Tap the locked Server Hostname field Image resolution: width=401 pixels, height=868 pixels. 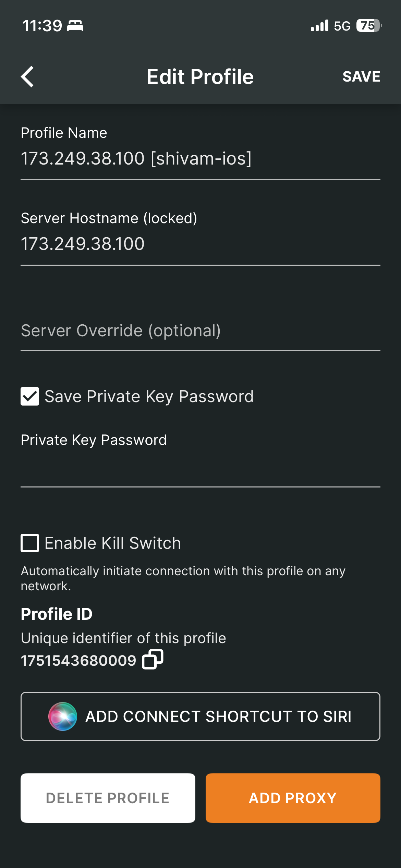[200, 244]
